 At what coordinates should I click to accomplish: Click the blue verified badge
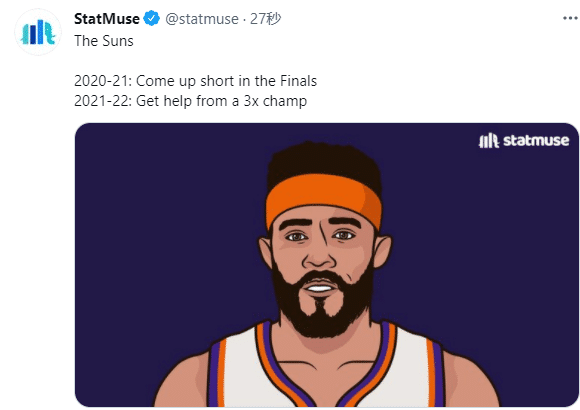pyautogui.click(x=151, y=19)
